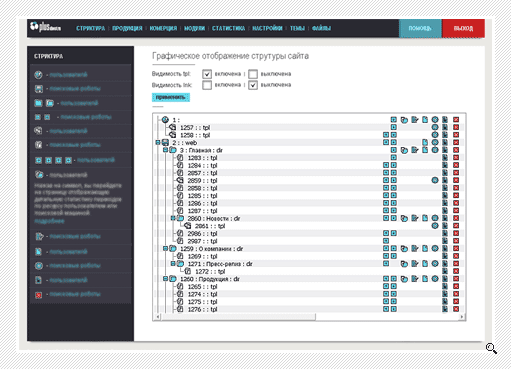
Task: Click the red ВЫХОД logout button
Action: (463, 28)
